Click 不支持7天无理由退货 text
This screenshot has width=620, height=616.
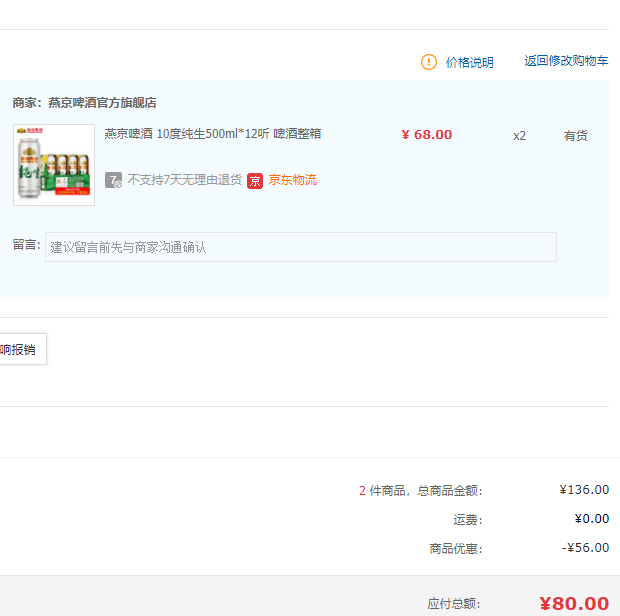point(184,180)
